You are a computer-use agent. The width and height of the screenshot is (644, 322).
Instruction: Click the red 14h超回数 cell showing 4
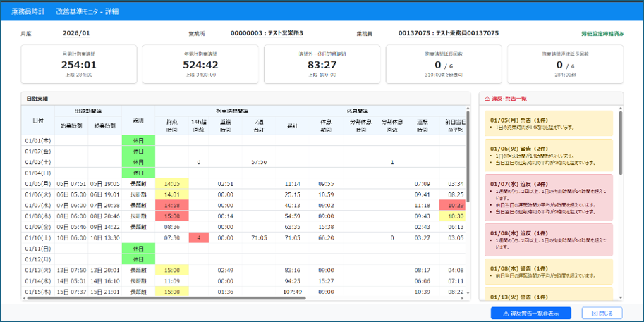(199, 237)
